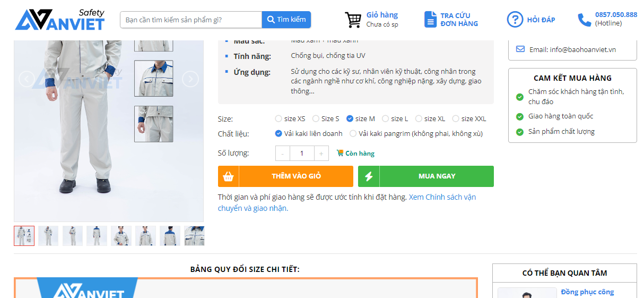Click the question mark Hỏi đáp icon

tap(515, 20)
